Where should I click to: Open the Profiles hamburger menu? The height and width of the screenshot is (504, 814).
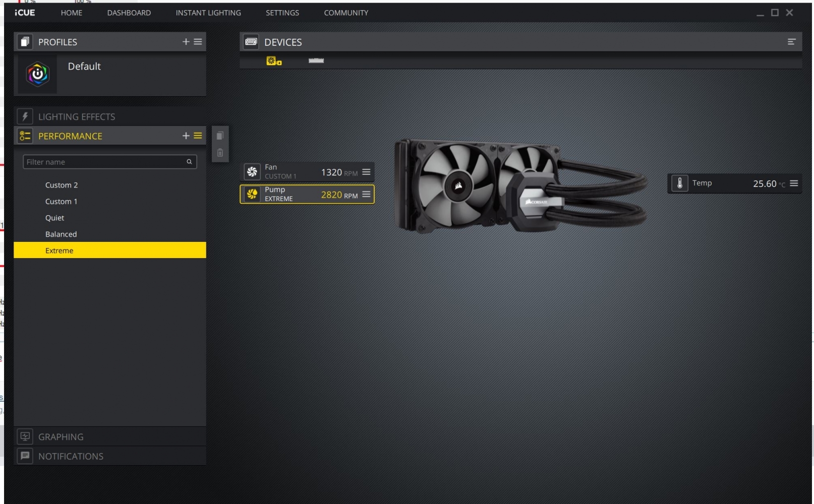click(x=198, y=42)
